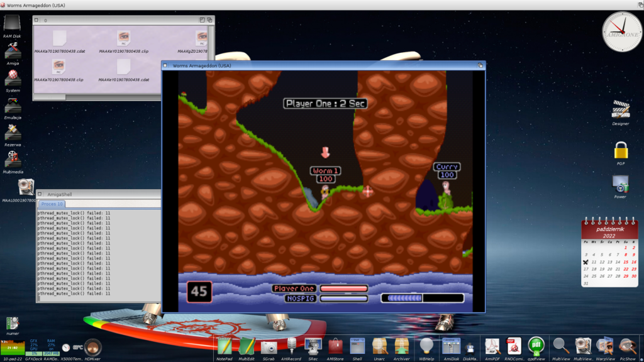
Task: Open the RAM Disk desktop icon
Action: (12, 24)
